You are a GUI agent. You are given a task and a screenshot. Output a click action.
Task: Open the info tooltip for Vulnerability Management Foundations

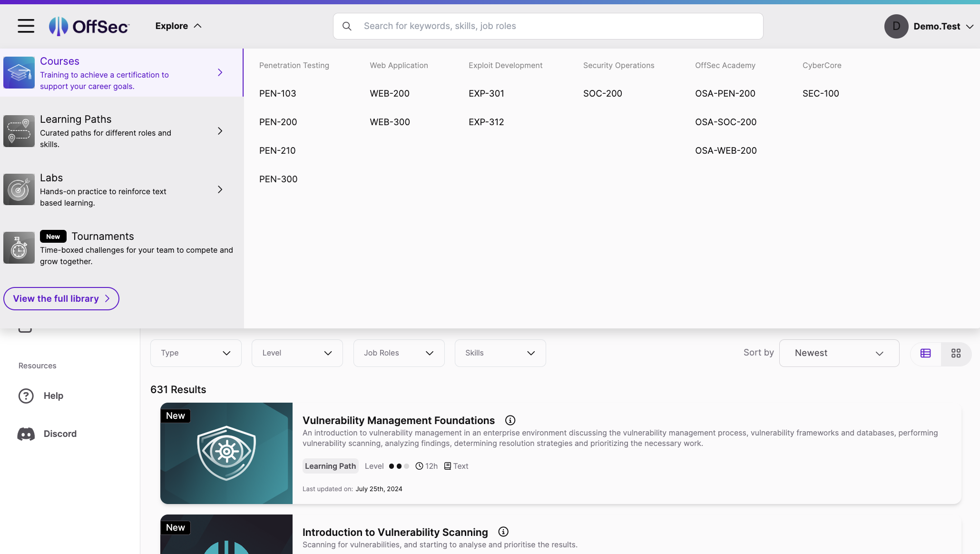pos(510,420)
